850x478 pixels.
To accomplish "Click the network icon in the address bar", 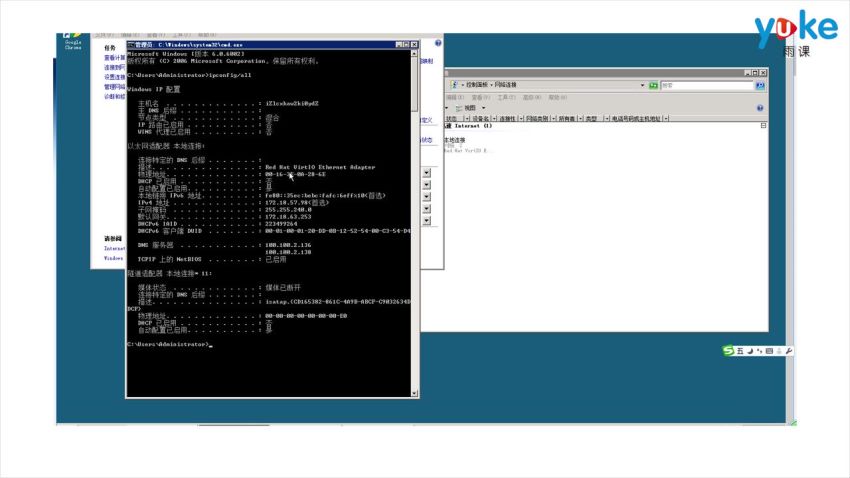I will click(x=454, y=85).
